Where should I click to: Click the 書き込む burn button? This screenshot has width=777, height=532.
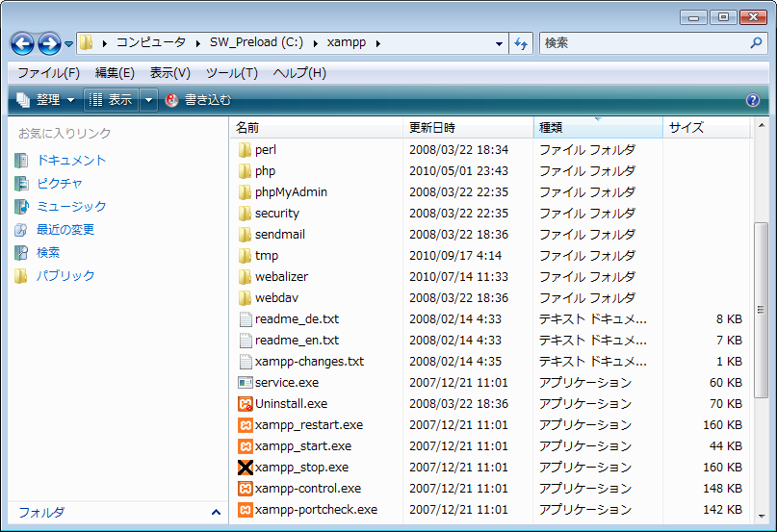coord(198,100)
